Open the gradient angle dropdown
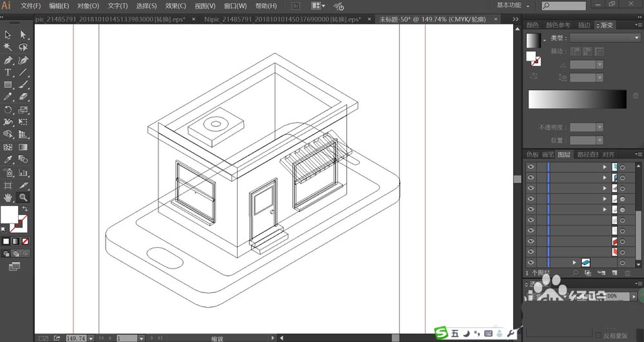 click(x=600, y=65)
